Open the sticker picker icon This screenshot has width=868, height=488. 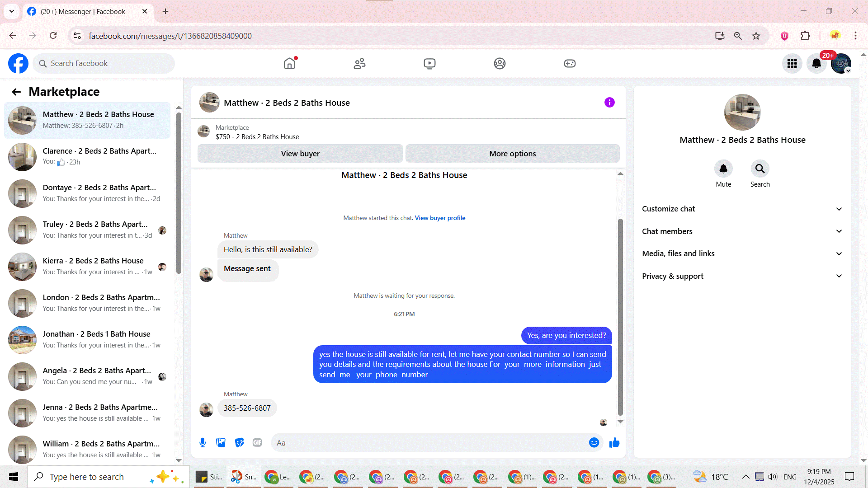[239, 443]
